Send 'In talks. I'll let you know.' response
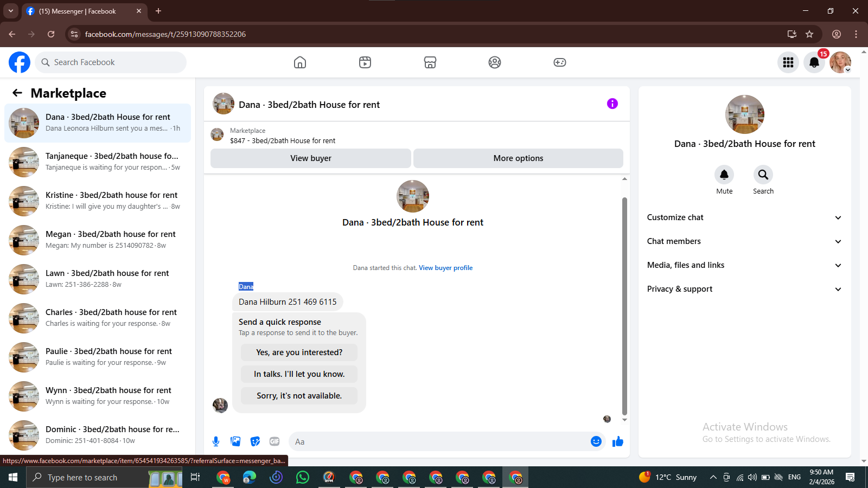This screenshot has height=488, width=868. point(299,374)
